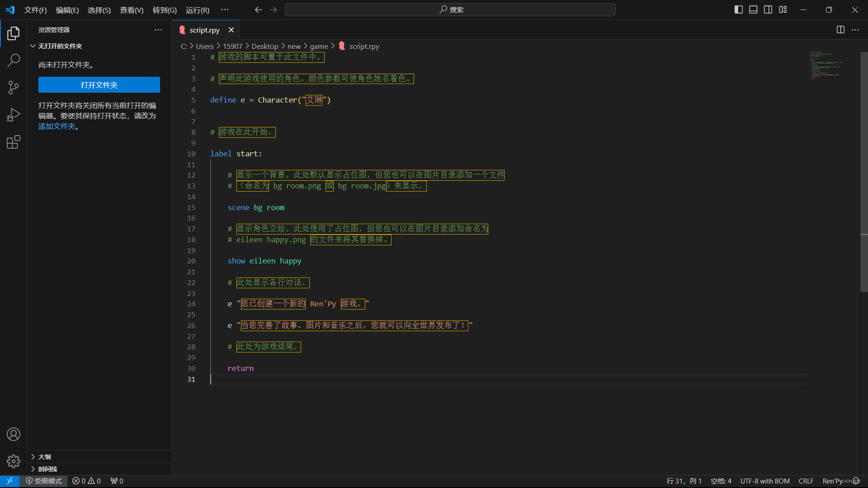Click the 打开文件夹 button
The width and height of the screenshot is (868, 488).
(99, 85)
